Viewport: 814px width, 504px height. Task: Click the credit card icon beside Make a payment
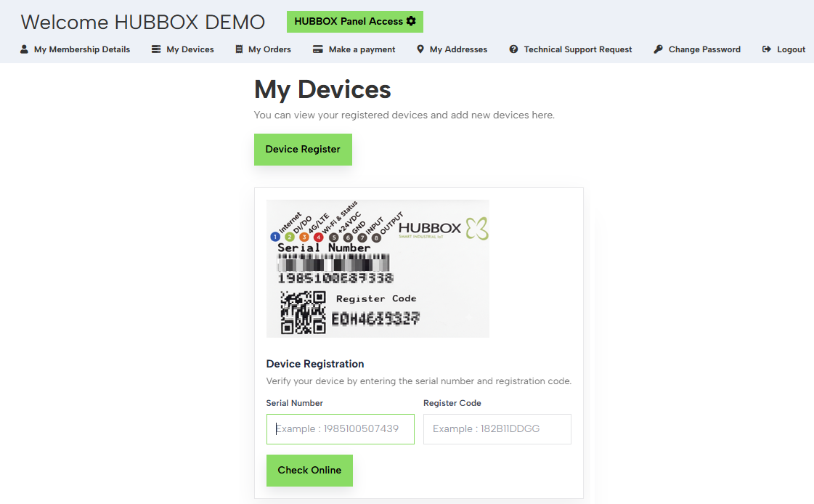pyautogui.click(x=318, y=49)
